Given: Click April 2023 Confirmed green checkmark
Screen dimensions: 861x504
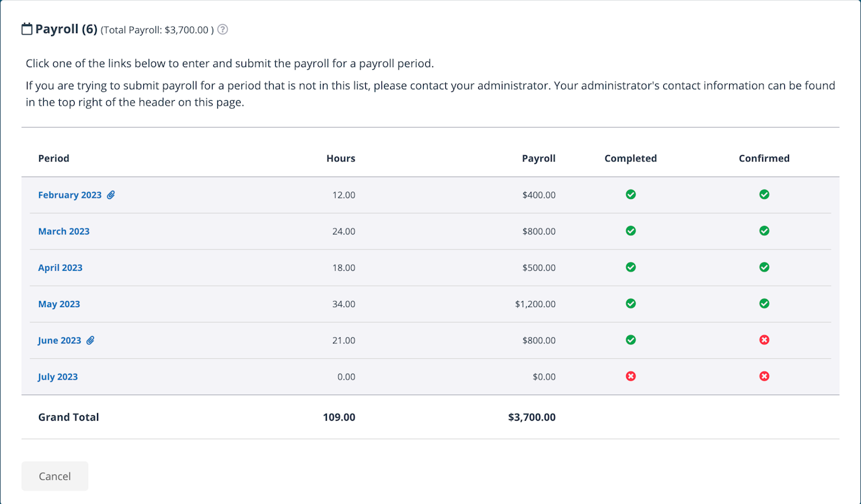Looking at the screenshot, I should click(x=764, y=267).
